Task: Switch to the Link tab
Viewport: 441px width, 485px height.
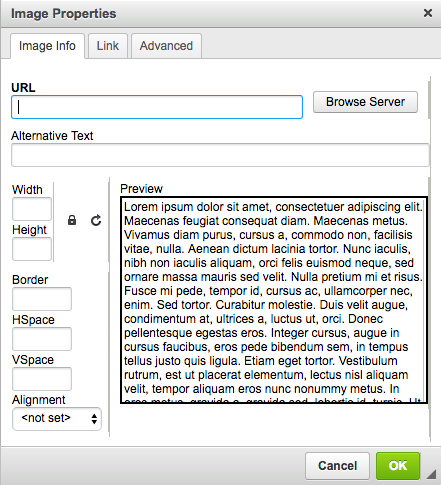Action: [x=108, y=46]
